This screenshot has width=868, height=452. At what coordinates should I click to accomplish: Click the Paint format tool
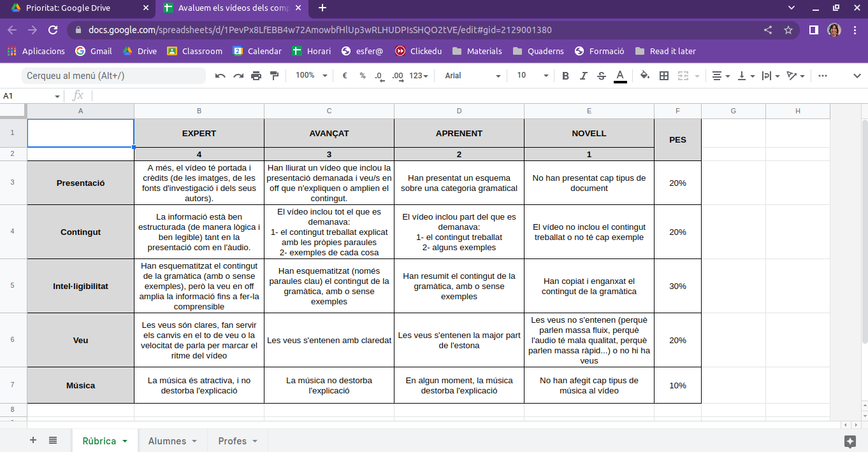tap(274, 75)
